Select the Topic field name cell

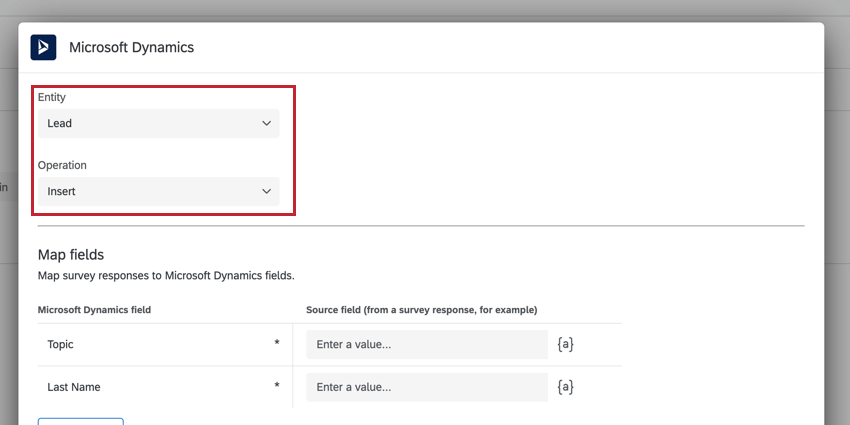coord(165,344)
